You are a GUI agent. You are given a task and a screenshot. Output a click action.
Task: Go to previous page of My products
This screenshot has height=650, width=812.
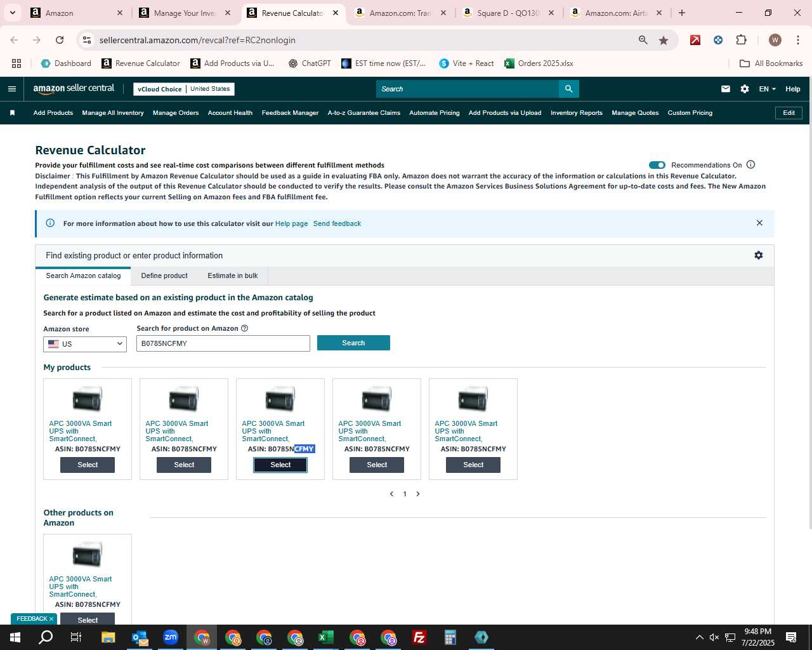tap(391, 494)
